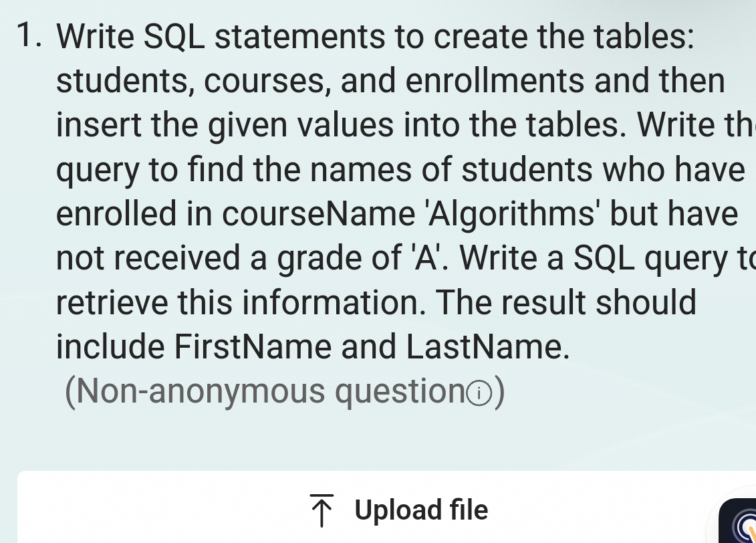Viewport: 756px width, 543px height.
Task: View details via the Non-anonymous question info icon
Action: click(479, 391)
